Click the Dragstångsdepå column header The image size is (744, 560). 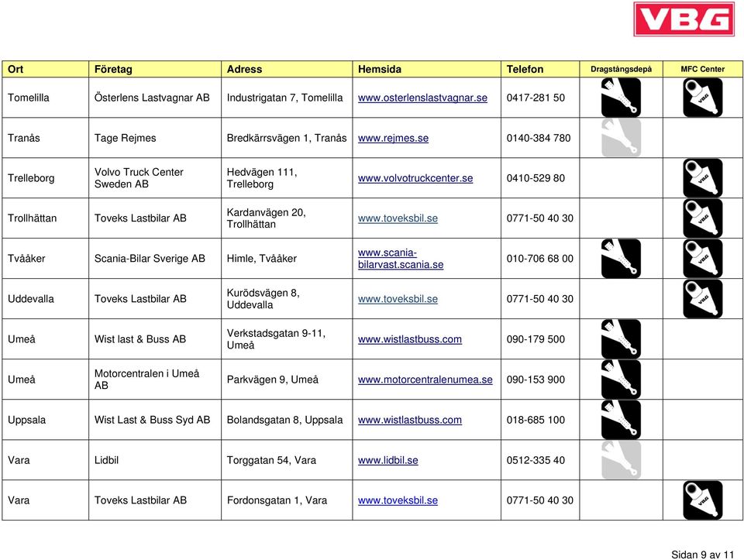click(621, 69)
